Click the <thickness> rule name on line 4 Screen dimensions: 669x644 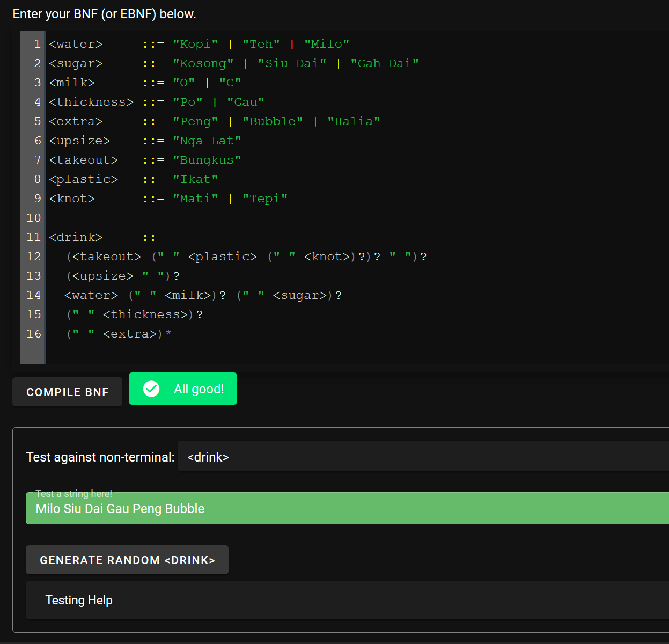91,102
